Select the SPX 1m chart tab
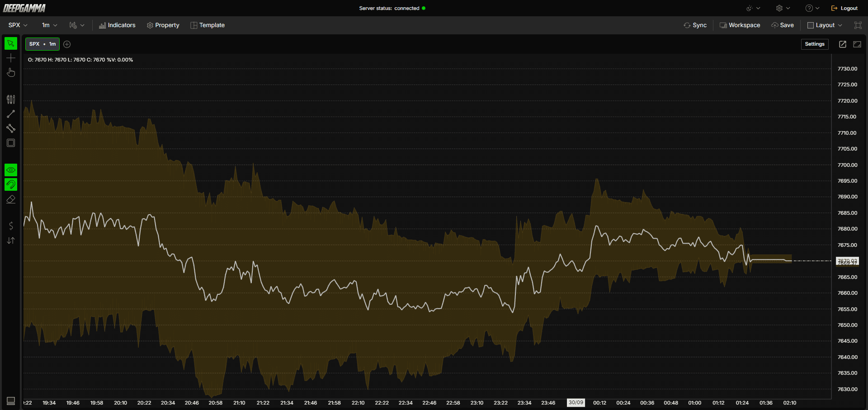Screen dimensions: 868x410 coord(42,44)
